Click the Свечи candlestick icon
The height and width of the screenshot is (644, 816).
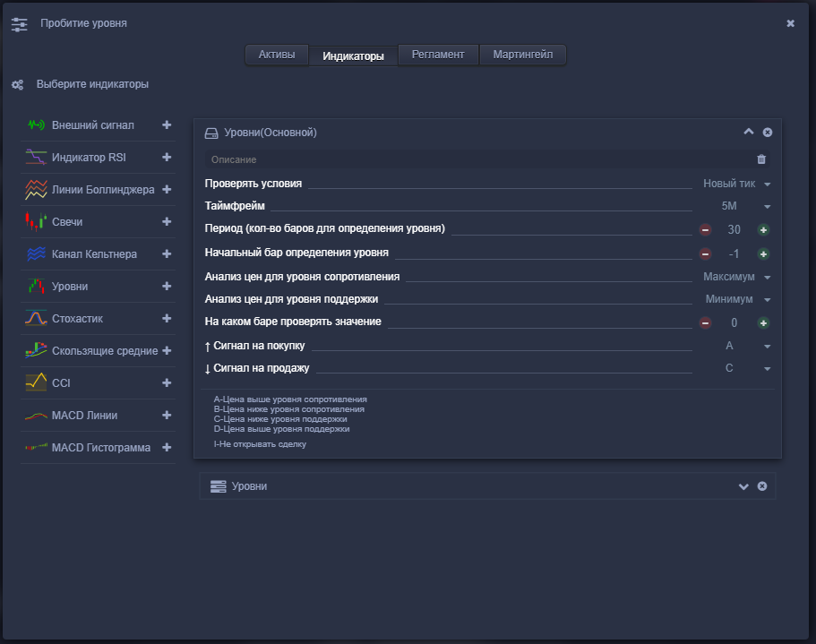click(x=36, y=221)
